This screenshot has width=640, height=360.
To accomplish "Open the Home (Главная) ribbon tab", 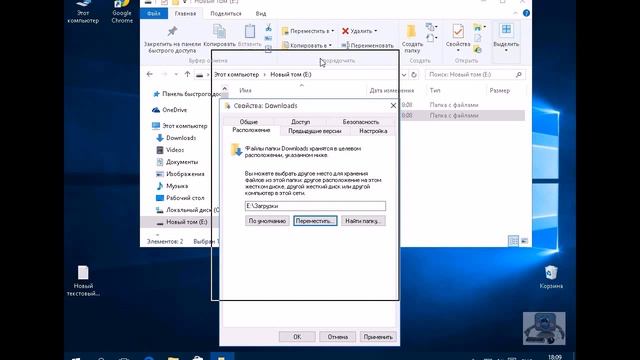I will click(x=185, y=13).
